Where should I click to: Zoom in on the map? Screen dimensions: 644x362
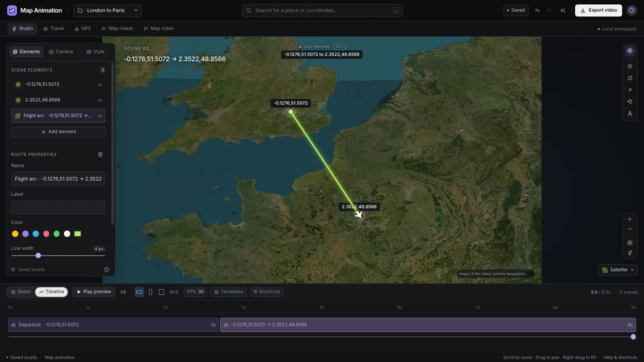tap(630, 219)
